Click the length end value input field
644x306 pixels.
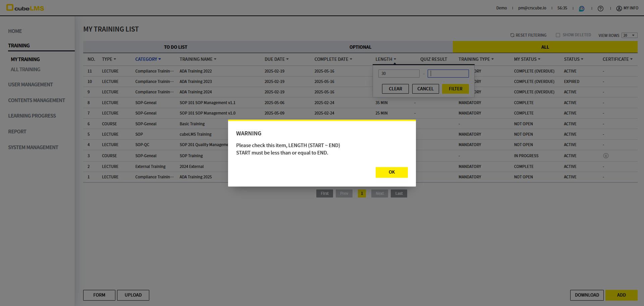[x=448, y=74]
